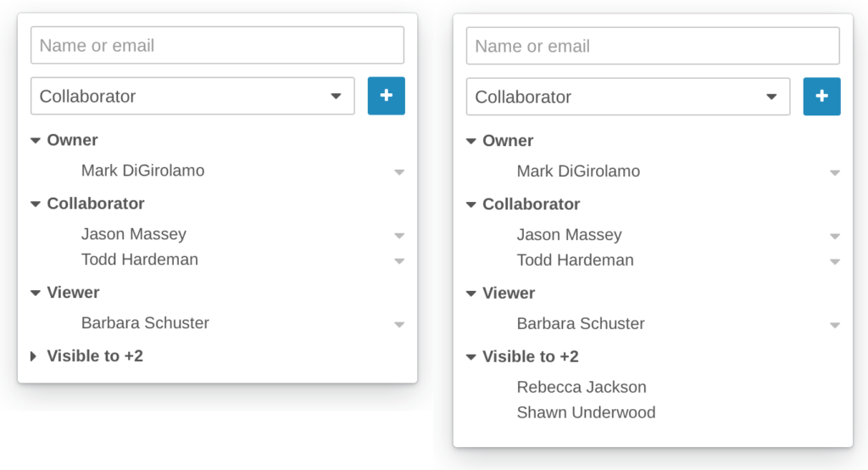The height and width of the screenshot is (470, 868).
Task: Collapse the Viewer group in right panel
Action: (x=471, y=294)
